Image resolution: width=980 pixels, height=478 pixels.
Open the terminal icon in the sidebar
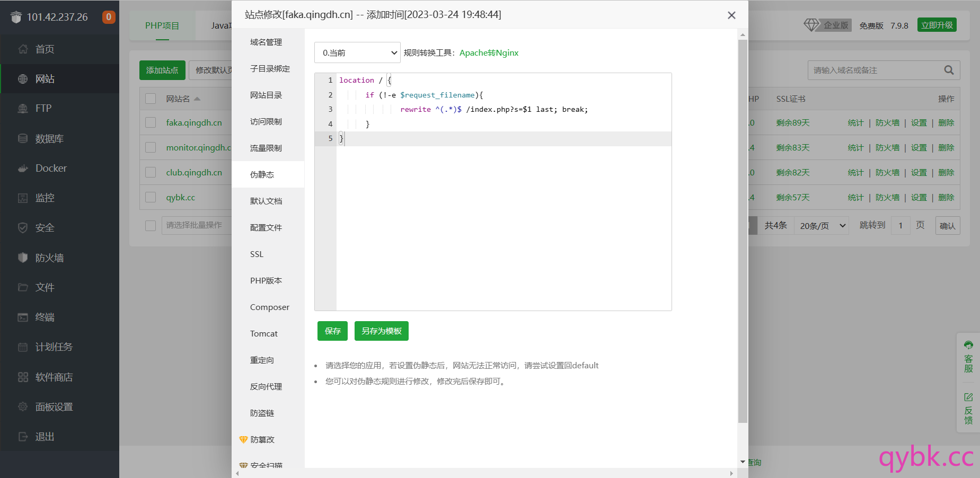coord(23,317)
